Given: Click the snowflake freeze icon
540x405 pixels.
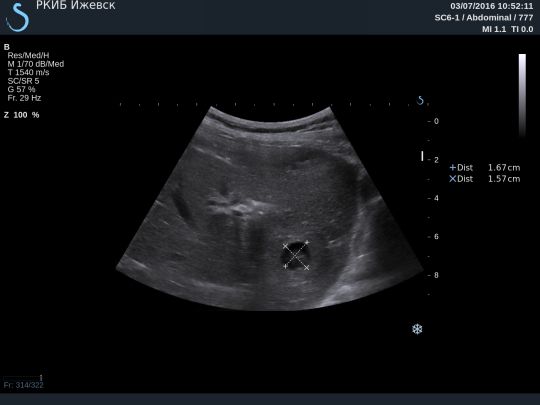Looking at the screenshot, I should tap(417, 329).
